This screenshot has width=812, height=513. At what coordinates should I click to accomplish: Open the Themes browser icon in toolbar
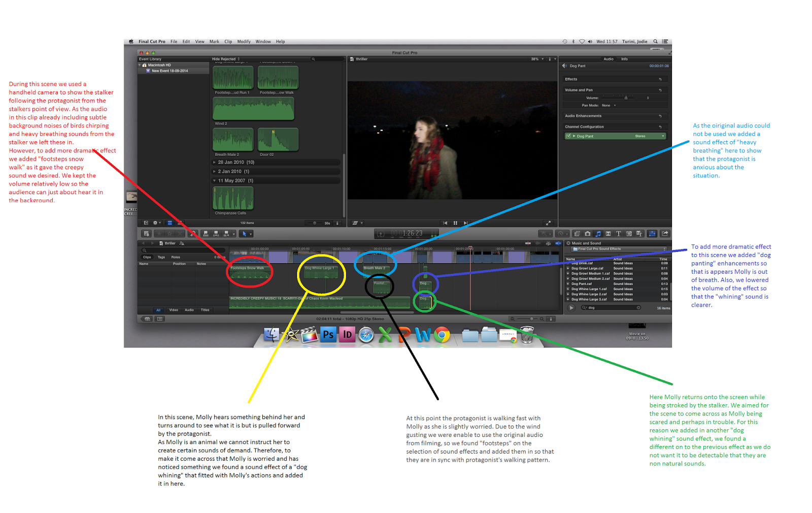click(639, 234)
